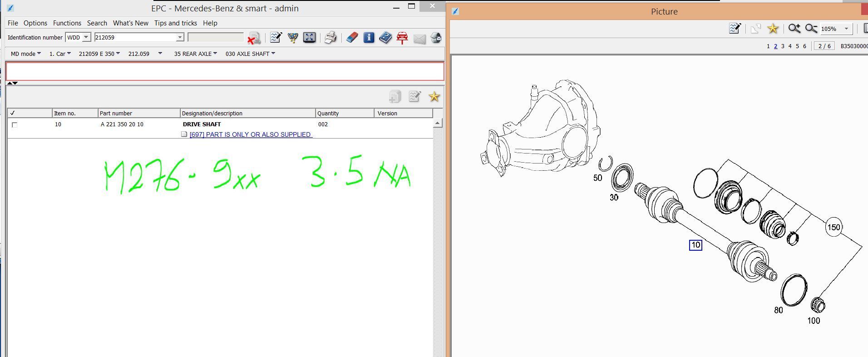Click the checkmark column header
This screenshot has width=868, height=357.
point(30,113)
